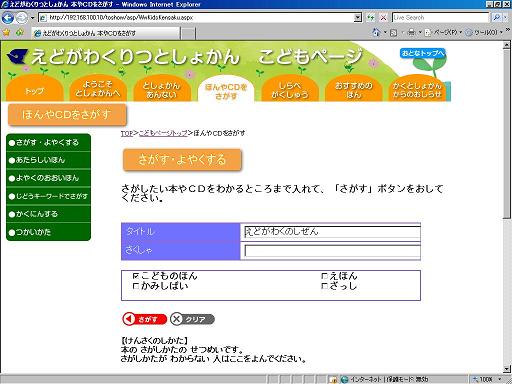
Task: Click the ほんやCDをさがす heading banner
Action: (x=67, y=115)
